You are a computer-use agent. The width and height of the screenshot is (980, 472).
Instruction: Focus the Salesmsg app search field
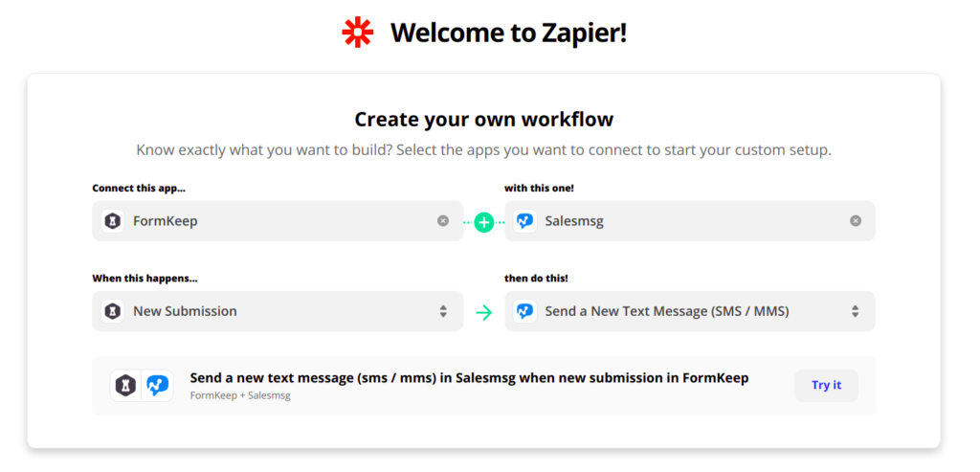tap(689, 221)
